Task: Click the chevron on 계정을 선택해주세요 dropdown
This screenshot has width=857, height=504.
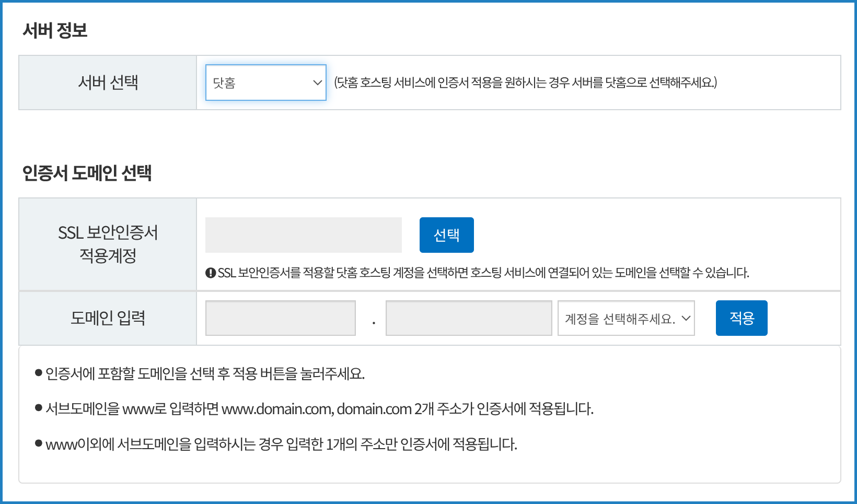Action: pos(686,318)
